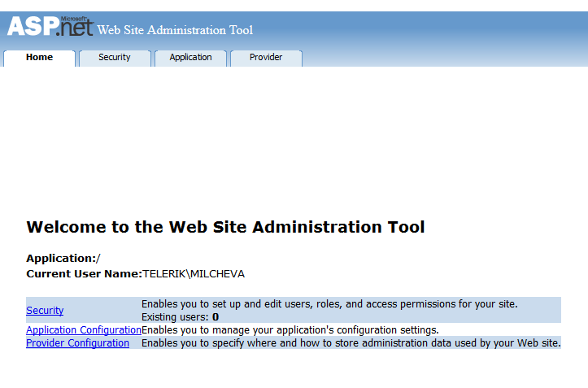Follow the Application Configuration link
The height and width of the screenshot is (388, 588).
84,330
